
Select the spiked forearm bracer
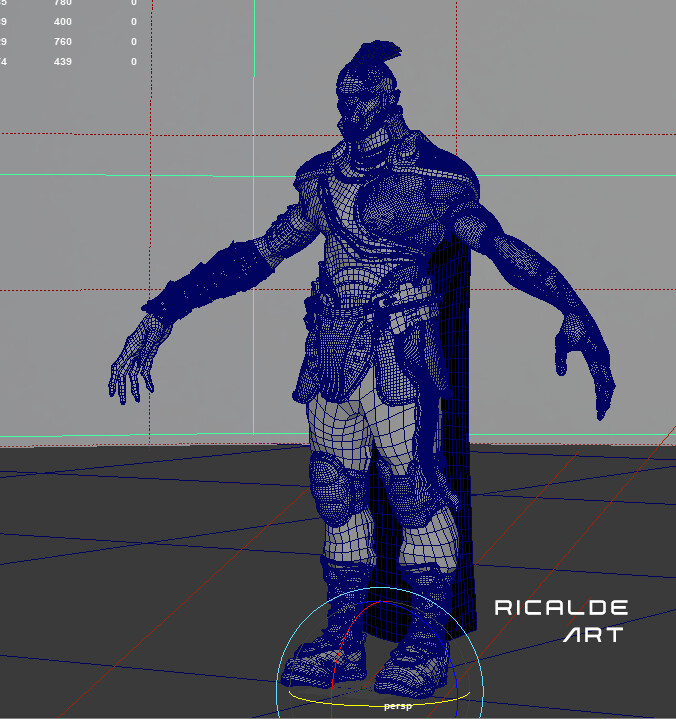210,282
